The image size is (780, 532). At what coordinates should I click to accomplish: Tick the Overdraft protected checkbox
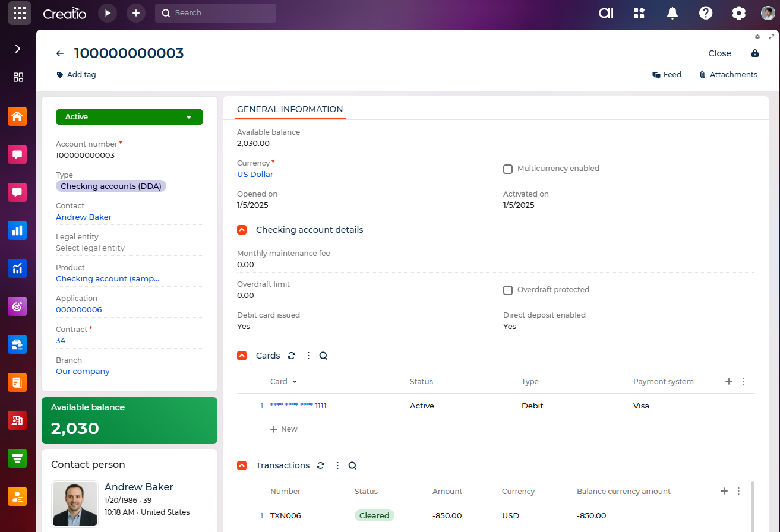tap(508, 290)
